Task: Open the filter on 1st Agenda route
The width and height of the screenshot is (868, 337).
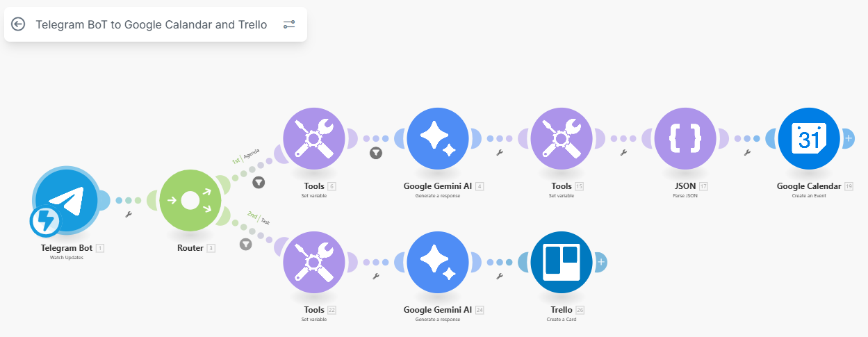Action: point(259,183)
